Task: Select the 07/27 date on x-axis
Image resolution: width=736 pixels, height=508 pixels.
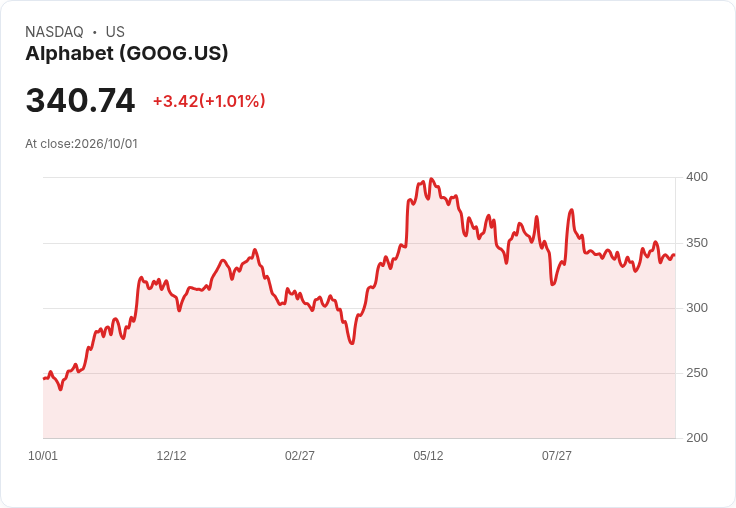Action: click(x=557, y=456)
